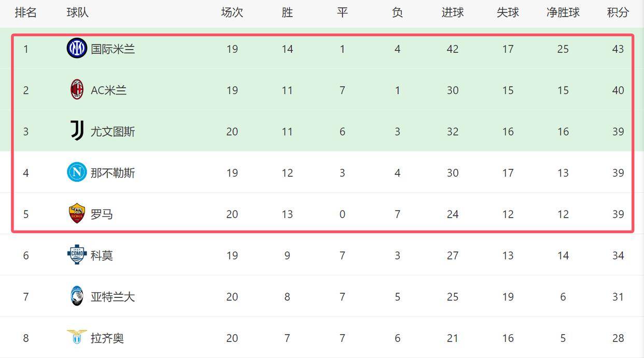Open the 拉齐奥 team link
The height and width of the screenshot is (358, 644).
(x=107, y=339)
